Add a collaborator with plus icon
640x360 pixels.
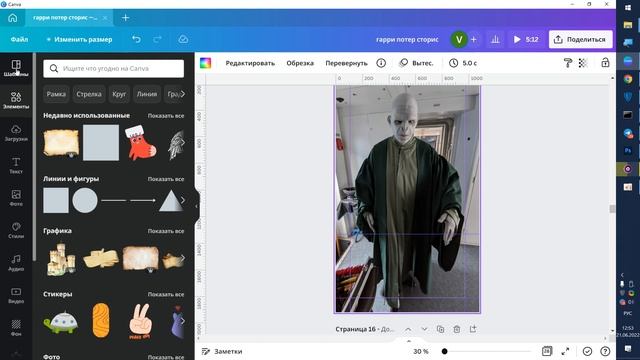click(473, 40)
